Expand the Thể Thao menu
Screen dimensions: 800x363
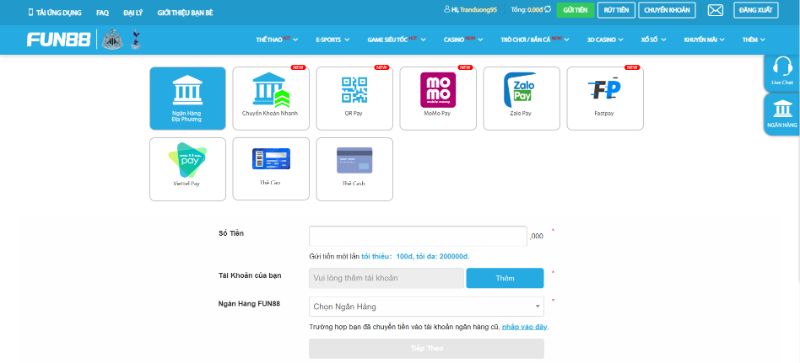(x=277, y=39)
